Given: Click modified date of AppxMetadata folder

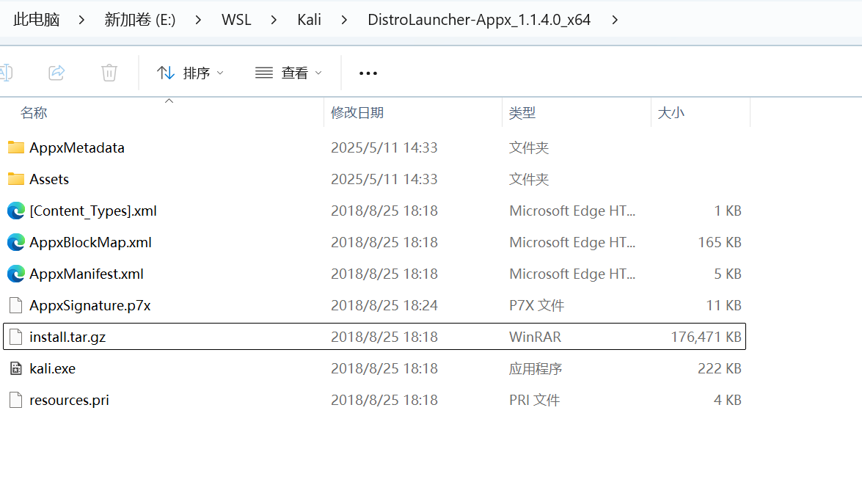Looking at the screenshot, I should tap(384, 148).
